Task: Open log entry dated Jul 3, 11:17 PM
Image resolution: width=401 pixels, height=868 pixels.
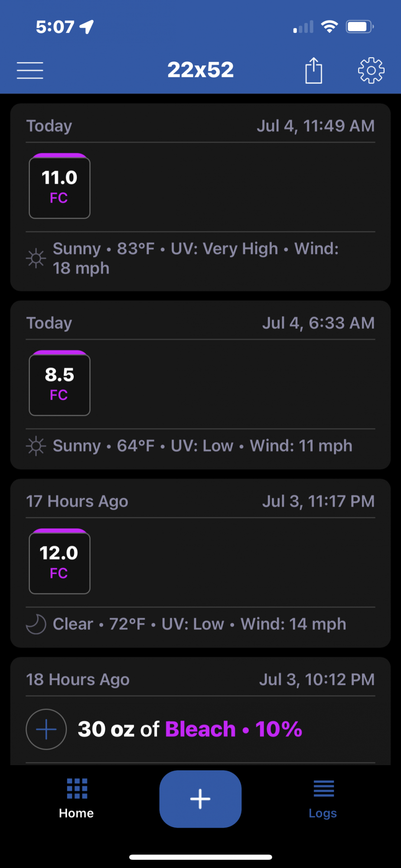Action: click(x=200, y=563)
